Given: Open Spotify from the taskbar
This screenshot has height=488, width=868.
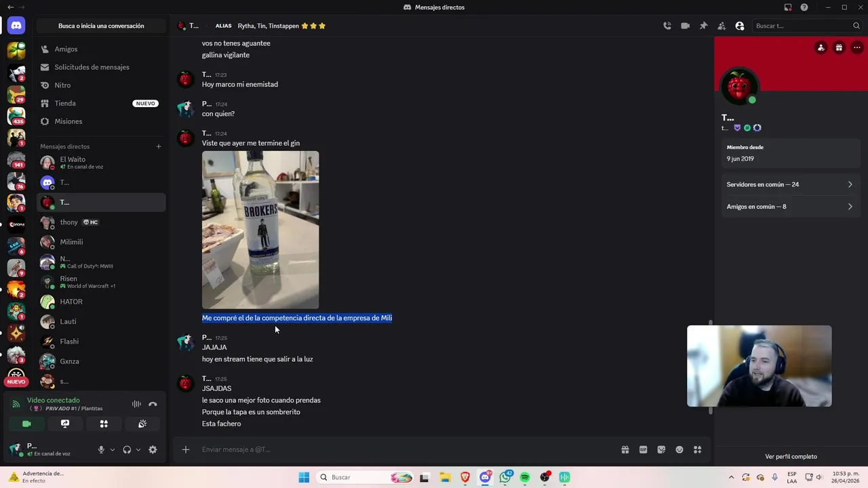Looking at the screenshot, I should (x=525, y=477).
